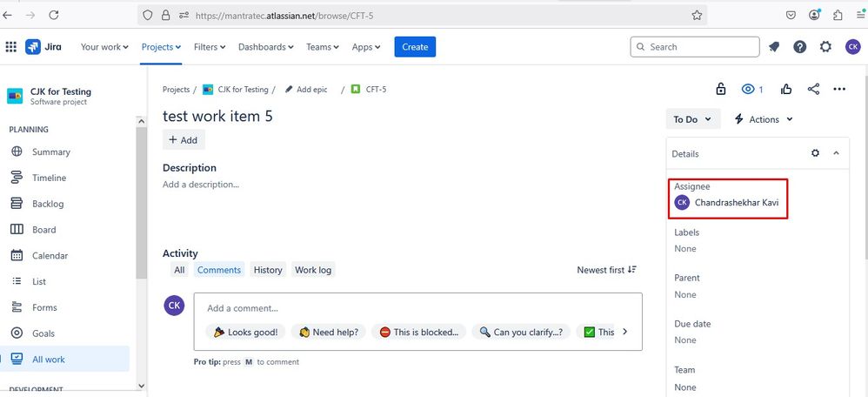Open Jira settings gear in top bar

pyautogui.click(x=825, y=47)
